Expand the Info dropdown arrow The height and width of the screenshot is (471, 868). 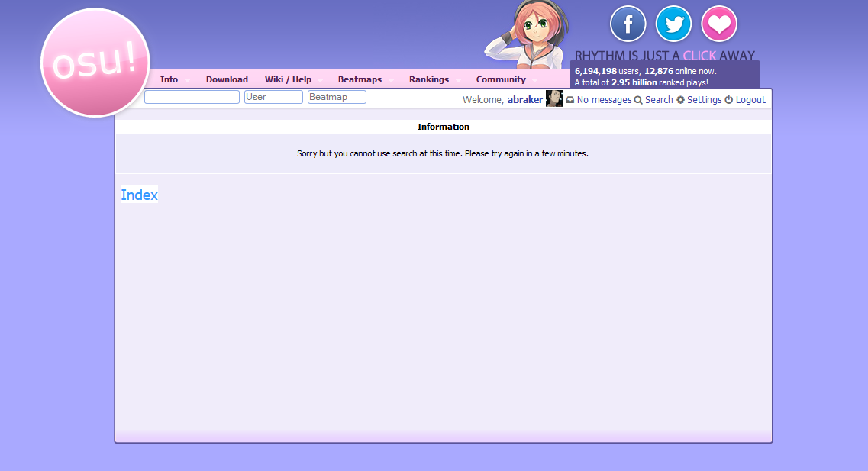[x=187, y=80]
